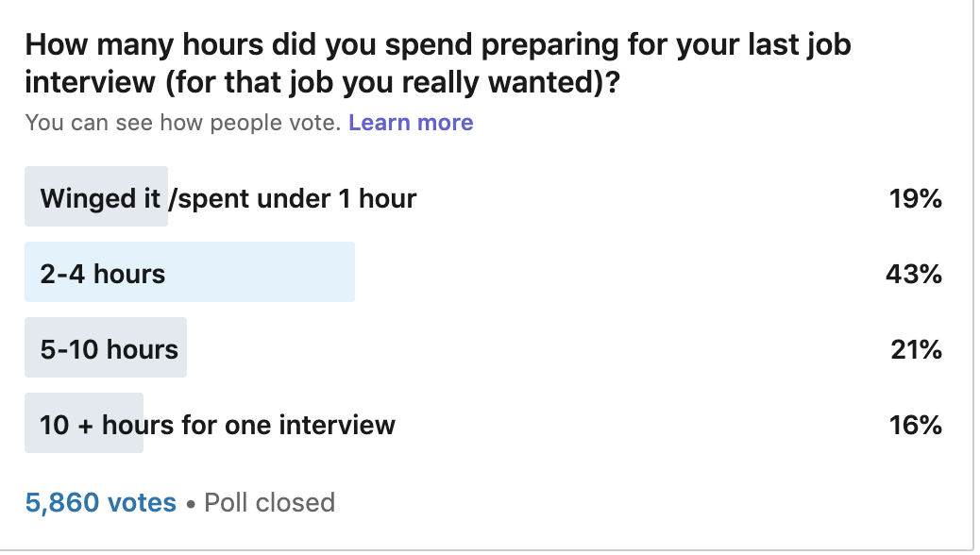Open the Learn more link

click(x=411, y=123)
